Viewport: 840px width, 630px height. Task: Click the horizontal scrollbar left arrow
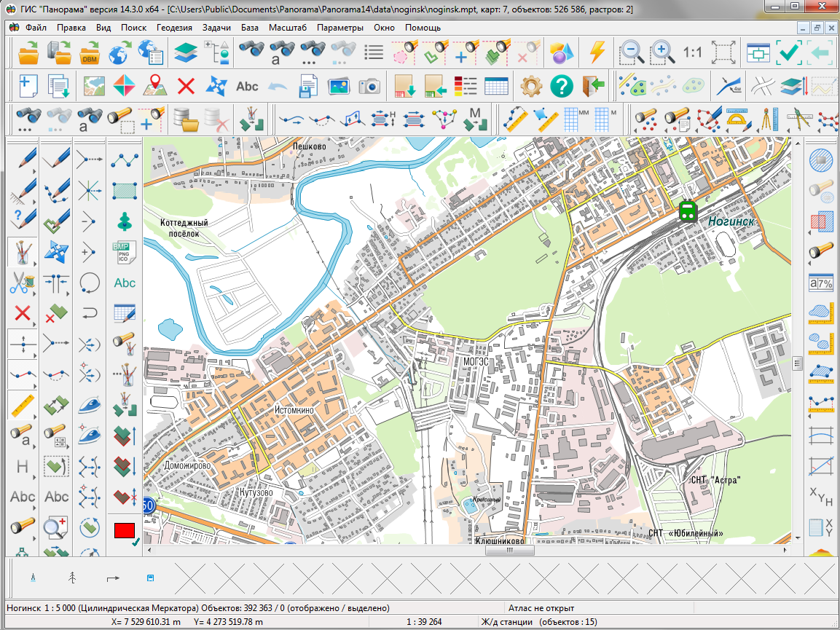coord(149,550)
